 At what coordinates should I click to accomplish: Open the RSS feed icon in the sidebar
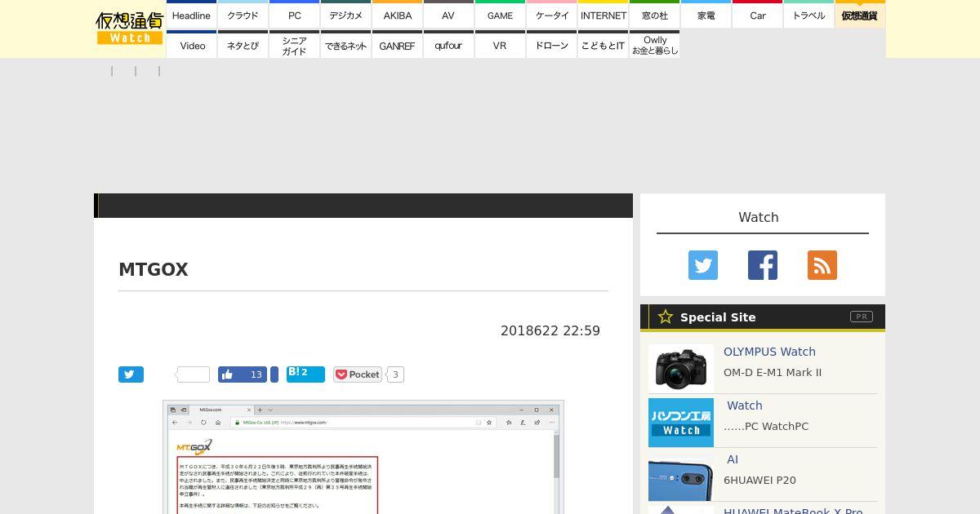point(822,265)
